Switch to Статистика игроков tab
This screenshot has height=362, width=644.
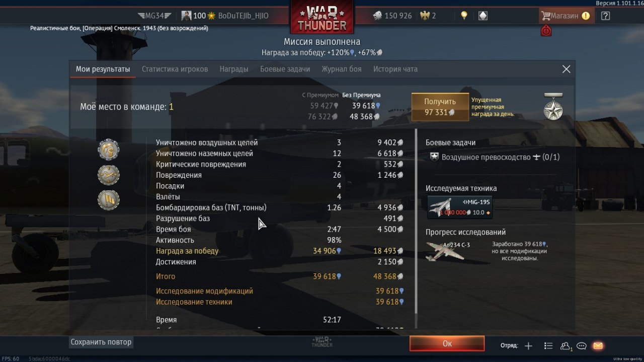coord(175,69)
